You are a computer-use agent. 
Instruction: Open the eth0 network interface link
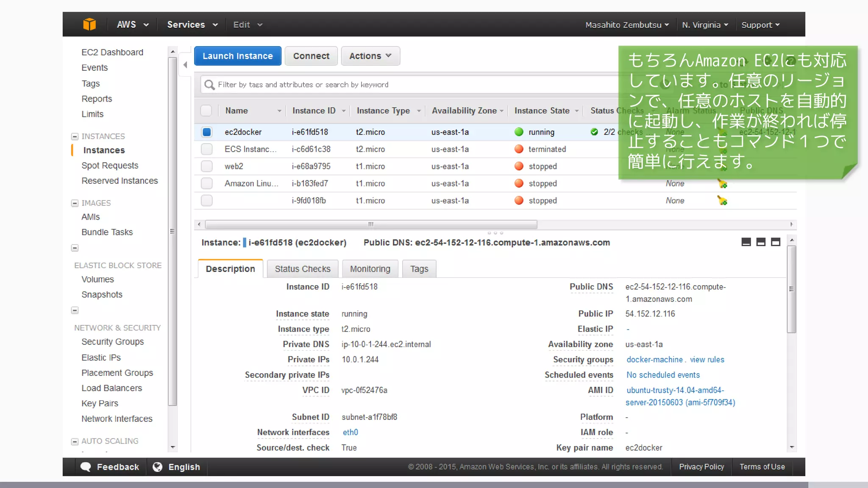(x=350, y=432)
